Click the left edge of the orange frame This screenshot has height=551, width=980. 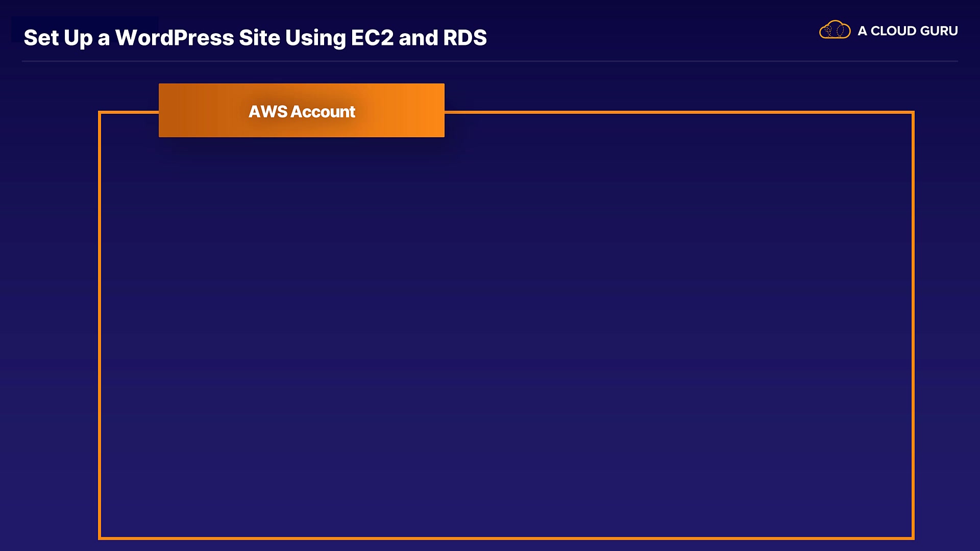pyautogui.click(x=100, y=327)
